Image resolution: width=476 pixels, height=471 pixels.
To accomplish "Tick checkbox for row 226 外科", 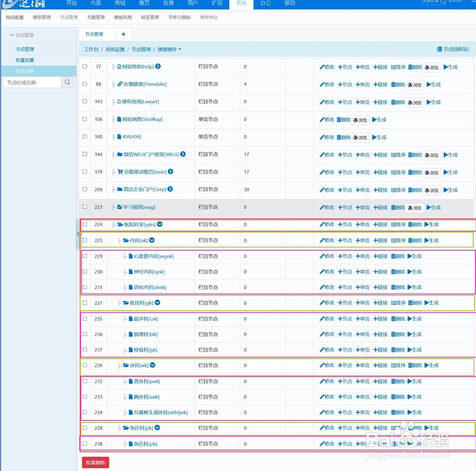I will 85,365.
